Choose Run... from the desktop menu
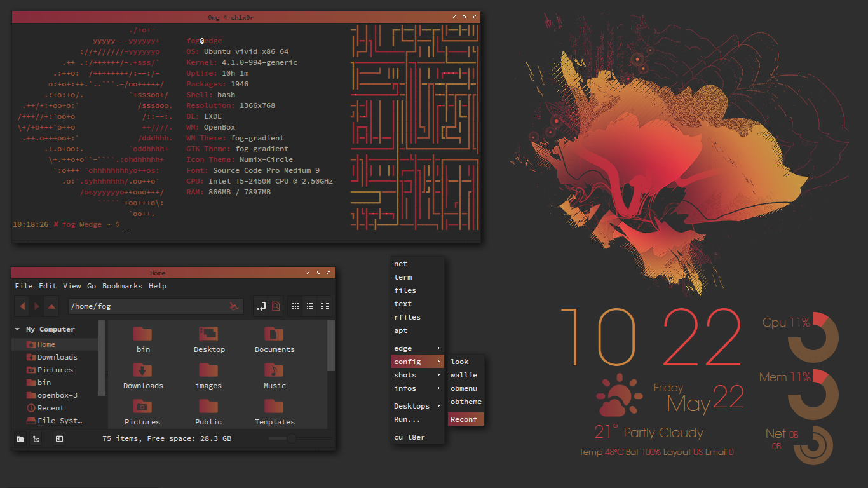The height and width of the screenshot is (488, 868). coord(417,419)
